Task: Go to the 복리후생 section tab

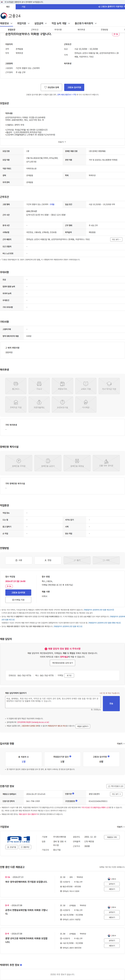Action: tap(81, 30)
